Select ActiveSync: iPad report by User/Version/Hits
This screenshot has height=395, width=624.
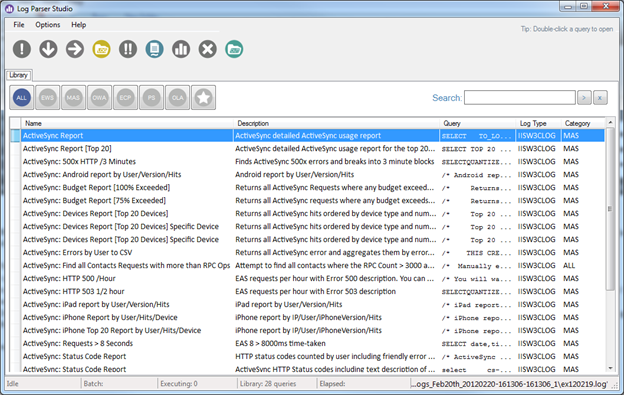click(x=307, y=304)
